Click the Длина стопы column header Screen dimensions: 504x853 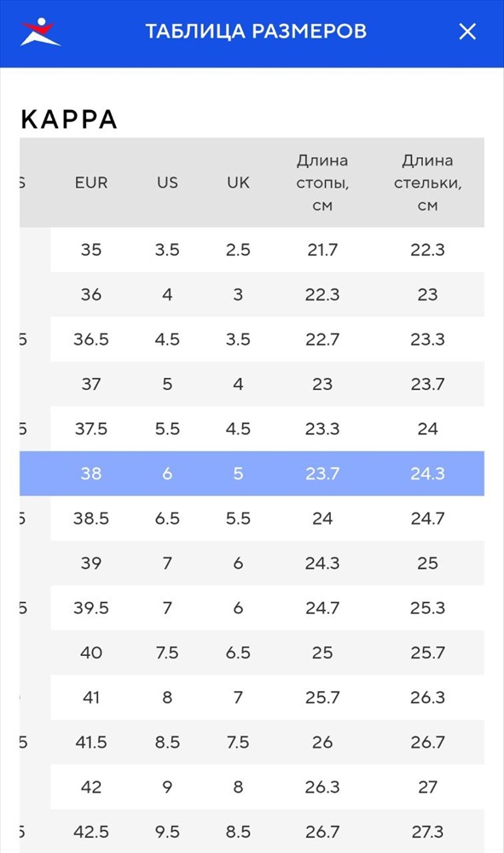(x=322, y=183)
